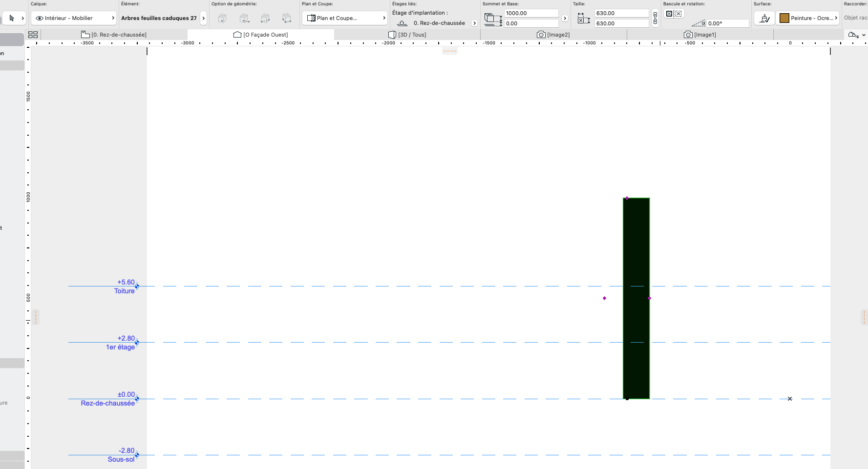Open the Plan et Coupe dropdown

point(345,18)
